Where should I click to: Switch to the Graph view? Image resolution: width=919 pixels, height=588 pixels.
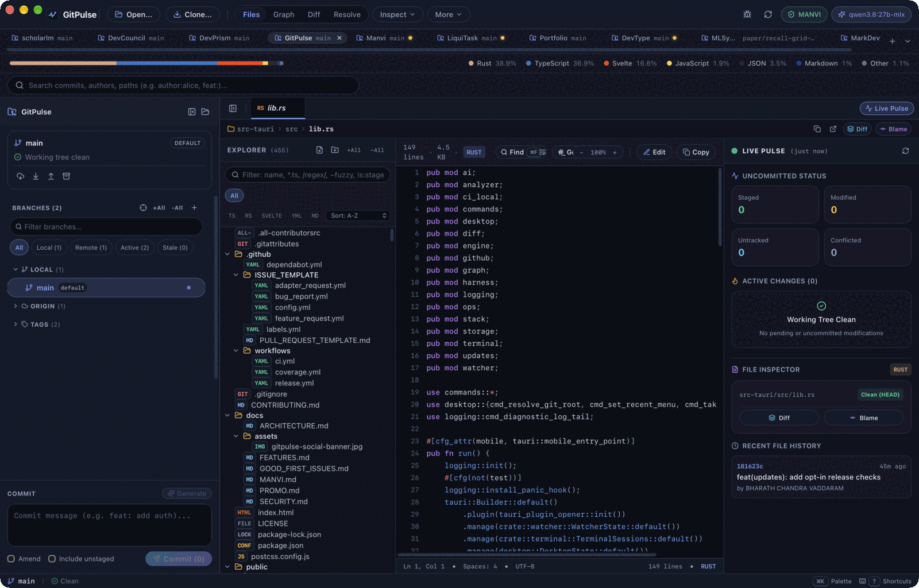pyautogui.click(x=283, y=14)
